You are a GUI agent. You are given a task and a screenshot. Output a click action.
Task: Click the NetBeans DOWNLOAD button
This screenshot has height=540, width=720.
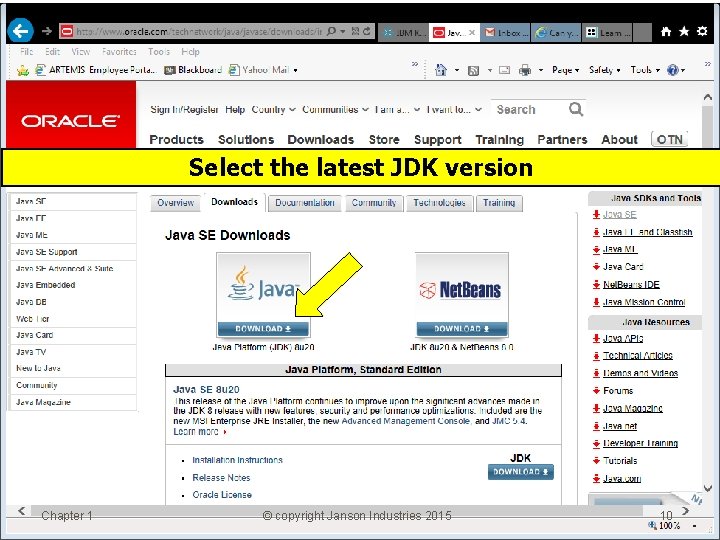[462, 329]
